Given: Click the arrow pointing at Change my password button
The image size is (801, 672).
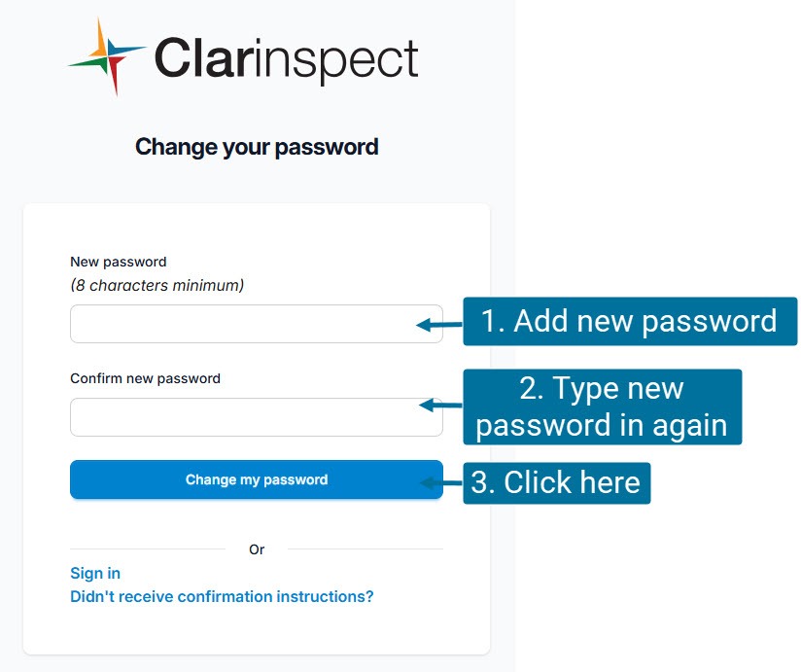Looking at the screenshot, I should [440, 481].
